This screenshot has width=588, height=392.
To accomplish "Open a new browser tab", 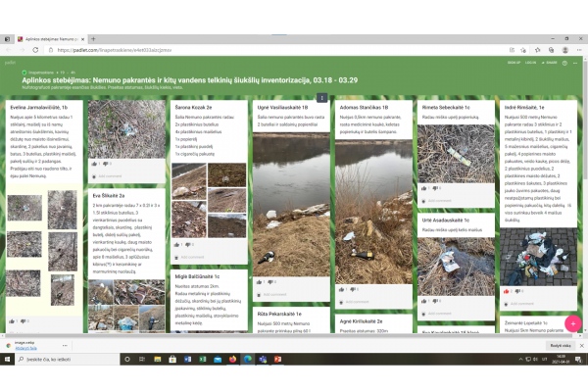I will (x=93, y=39).
